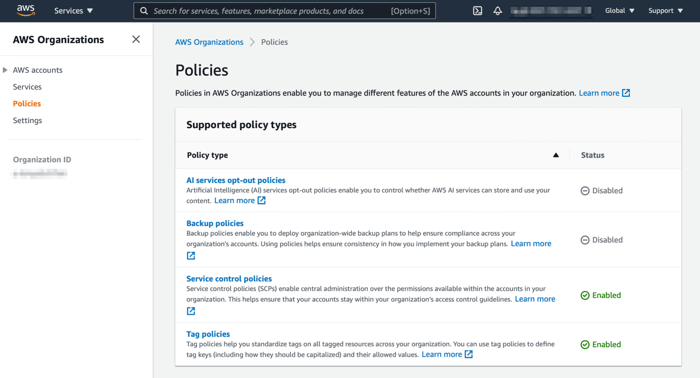
Task: Go to AWS accounts in sidebar
Action: 38,70
